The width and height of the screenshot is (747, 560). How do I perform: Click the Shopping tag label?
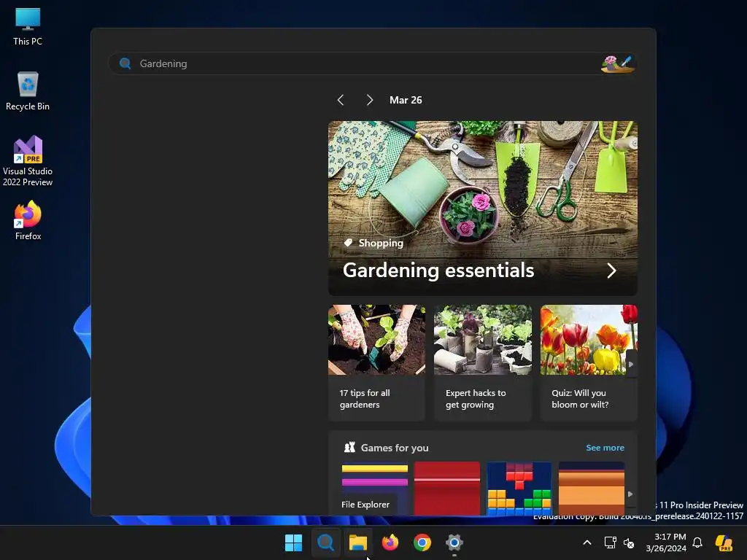tap(381, 243)
